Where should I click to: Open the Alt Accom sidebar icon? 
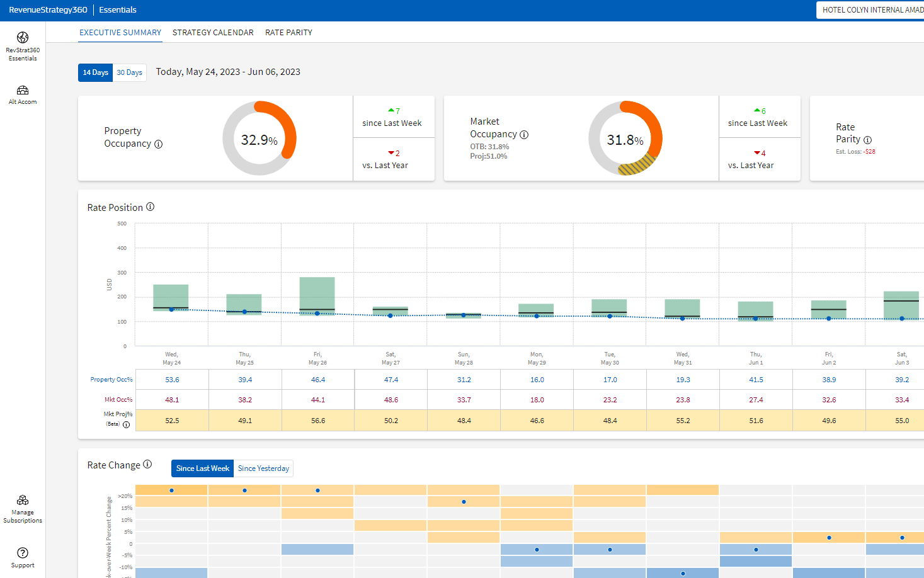point(23,91)
